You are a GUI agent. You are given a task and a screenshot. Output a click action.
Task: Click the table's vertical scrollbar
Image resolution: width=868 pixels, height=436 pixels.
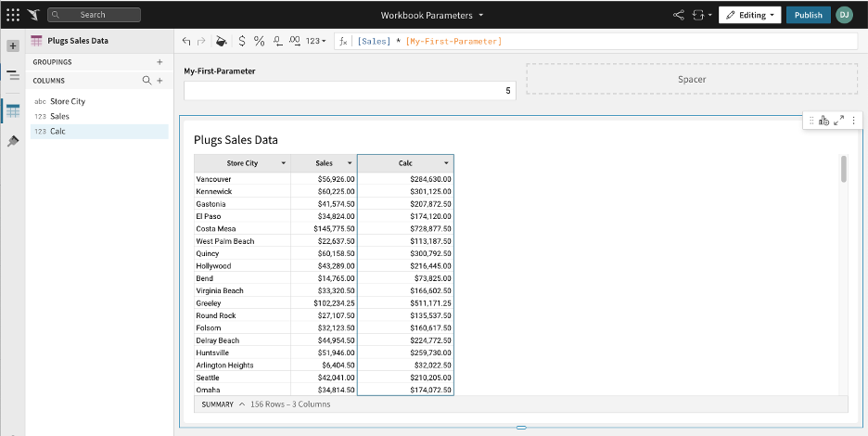tap(843, 170)
